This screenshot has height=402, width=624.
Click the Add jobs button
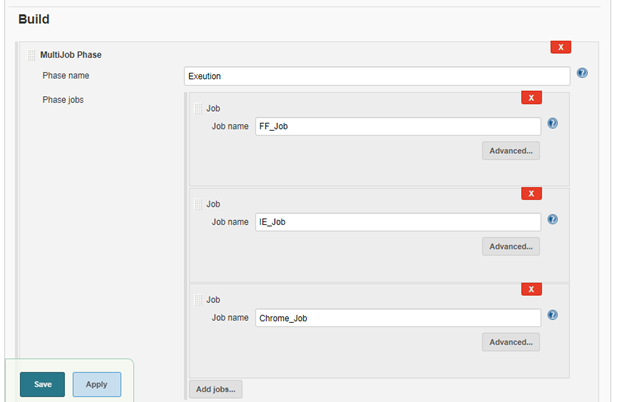(x=215, y=389)
